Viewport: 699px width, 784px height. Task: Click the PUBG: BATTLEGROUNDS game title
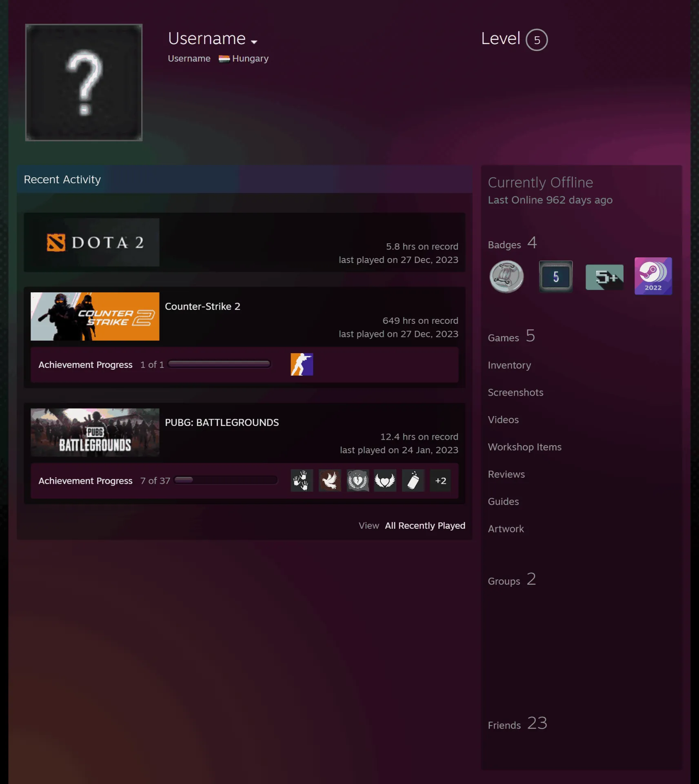(x=222, y=423)
